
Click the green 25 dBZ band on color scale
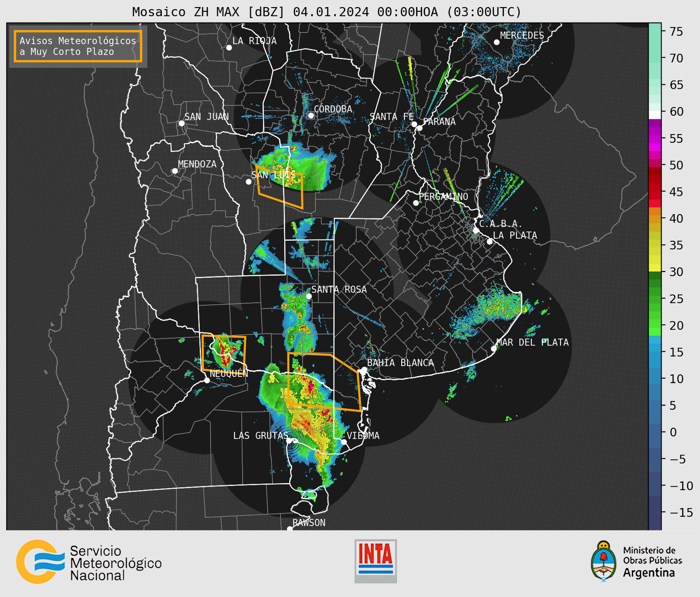(655, 298)
